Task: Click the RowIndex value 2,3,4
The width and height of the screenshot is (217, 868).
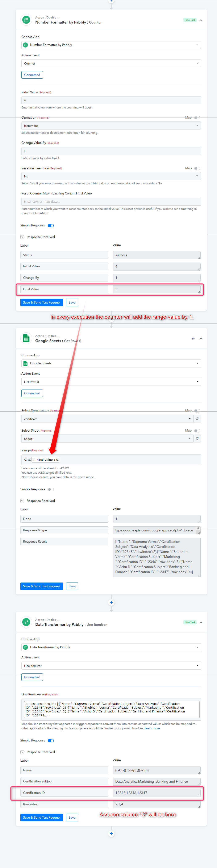Action: point(157,804)
